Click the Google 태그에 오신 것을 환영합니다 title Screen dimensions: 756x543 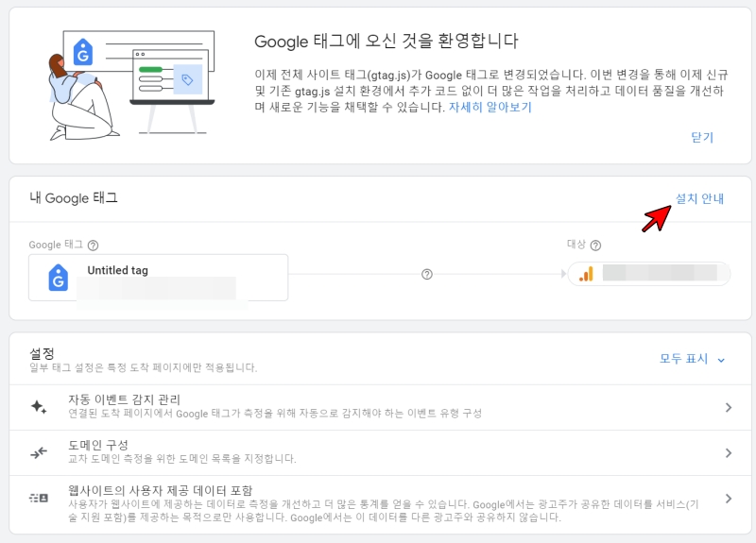point(386,41)
